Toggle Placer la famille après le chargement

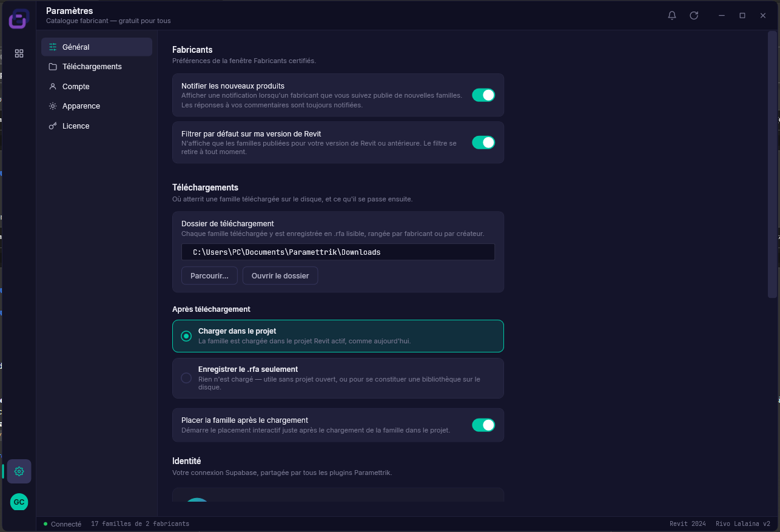pyautogui.click(x=483, y=425)
